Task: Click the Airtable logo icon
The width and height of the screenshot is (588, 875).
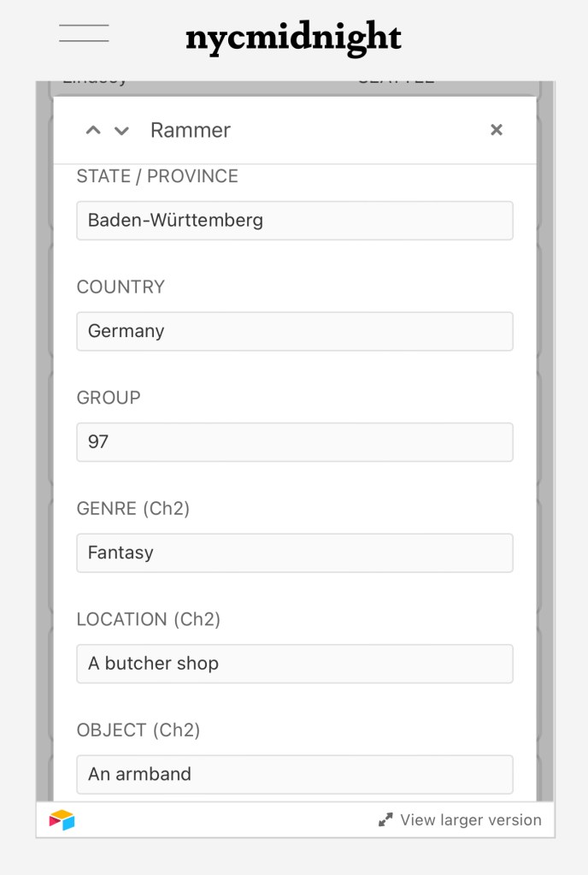Action: 62,820
